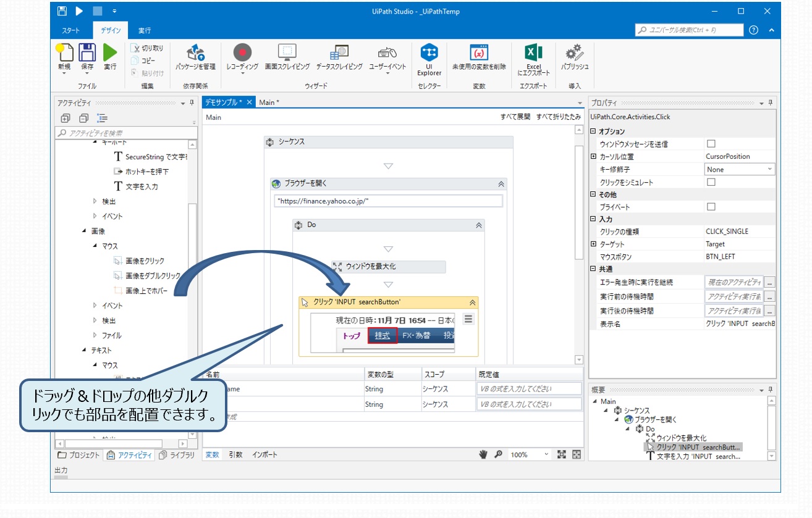Click the パブリッシュ (Publish) gear icon
The width and height of the screenshot is (812, 518).
click(575, 53)
